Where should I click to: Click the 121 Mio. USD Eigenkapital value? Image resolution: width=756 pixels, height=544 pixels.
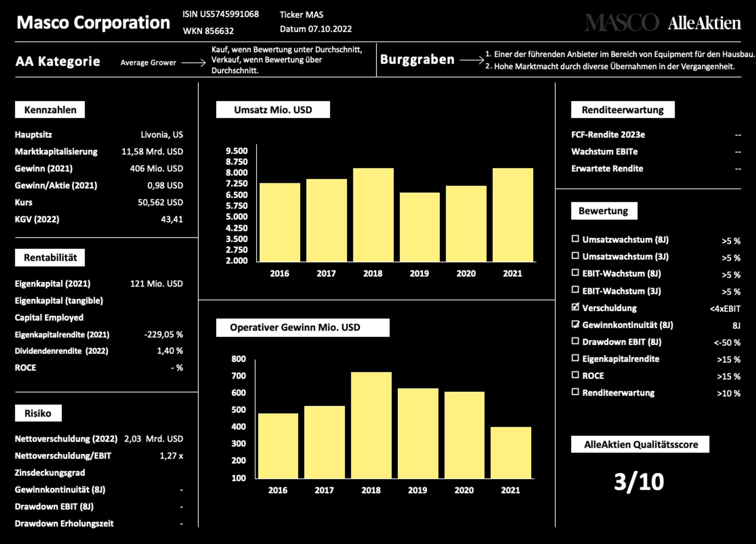157,284
